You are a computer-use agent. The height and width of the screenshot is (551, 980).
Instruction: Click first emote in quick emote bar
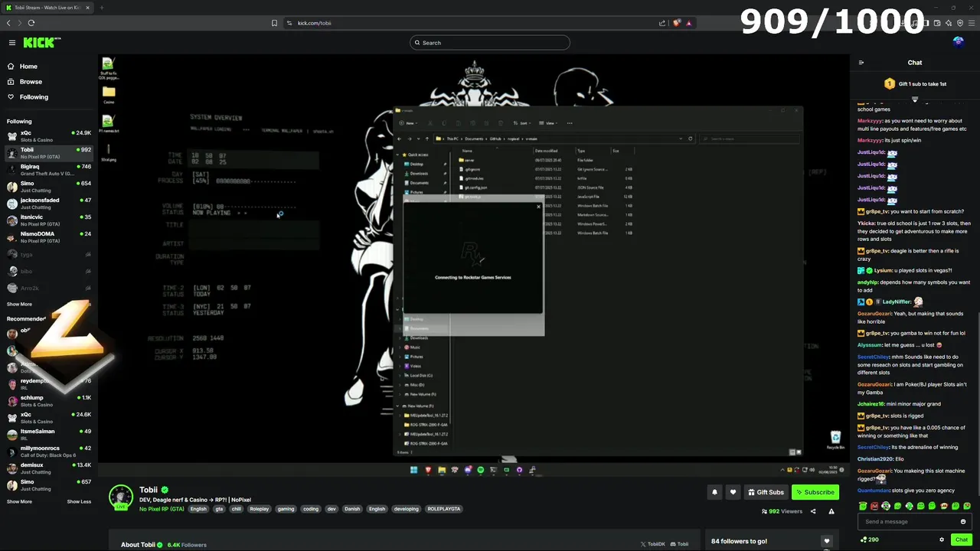[x=863, y=506]
